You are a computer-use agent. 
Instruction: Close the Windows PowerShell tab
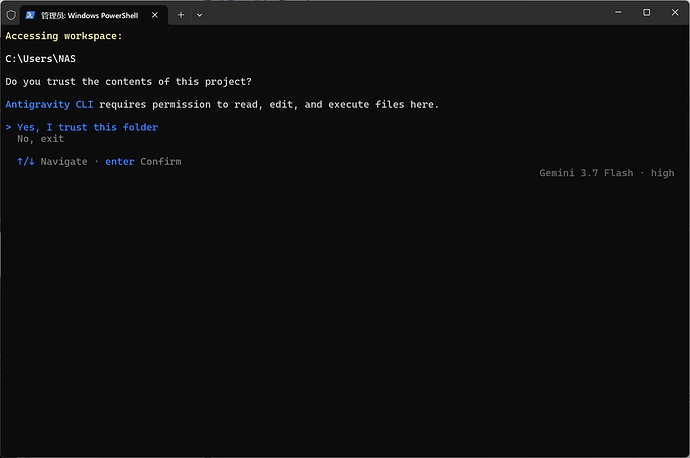(x=155, y=15)
